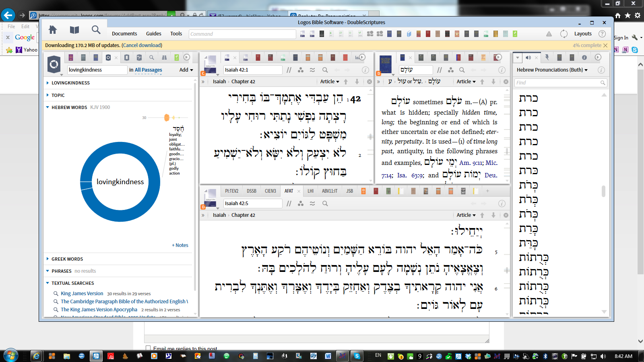Go to the Logos Home page icon
Image resolution: width=644 pixels, height=362 pixels.
(53, 30)
